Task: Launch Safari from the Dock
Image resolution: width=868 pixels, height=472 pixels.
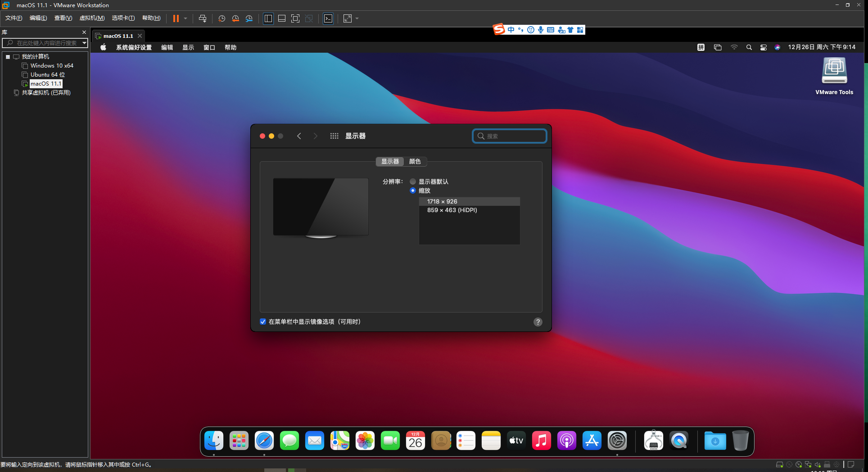Action: pos(264,441)
